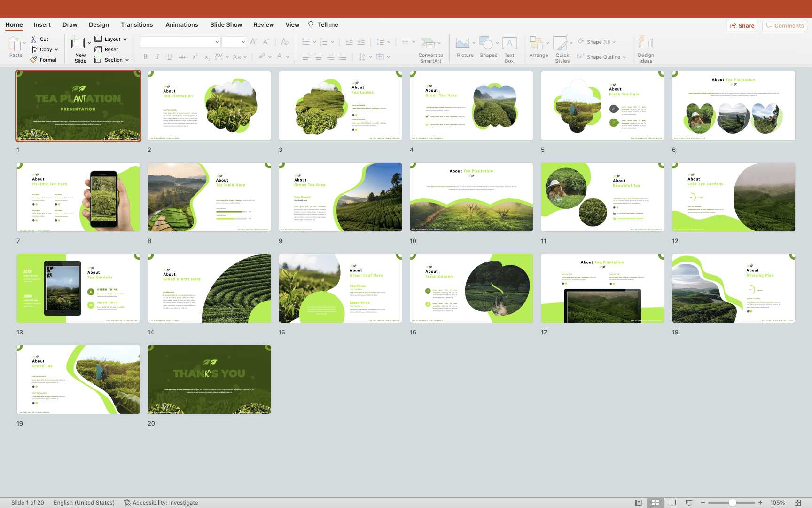Open Design Ideas pane
The width and height of the screenshot is (812, 508).
click(646, 43)
